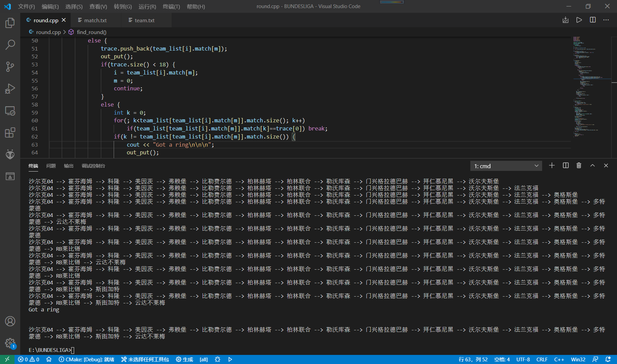Image resolution: width=617 pixels, height=364 pixels.
Task: Click line number 59 in the gutter
Action: [35, 113]
